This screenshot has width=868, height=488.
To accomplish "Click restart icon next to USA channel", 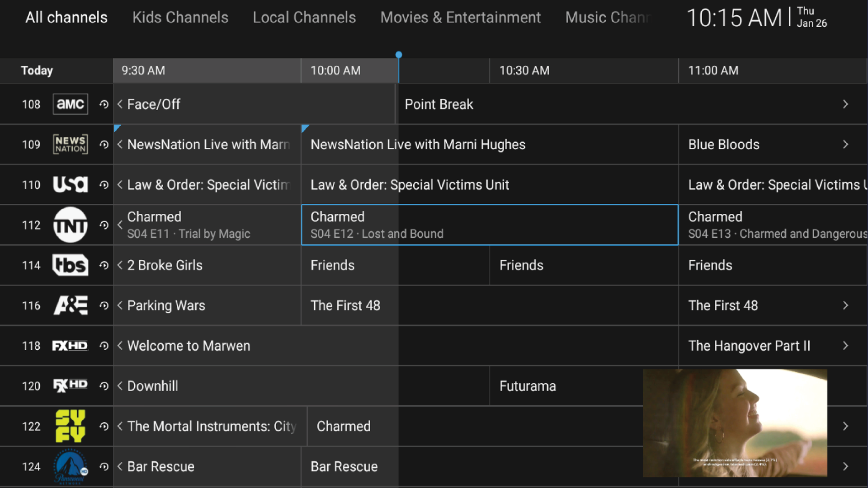I will click(104, 185).
